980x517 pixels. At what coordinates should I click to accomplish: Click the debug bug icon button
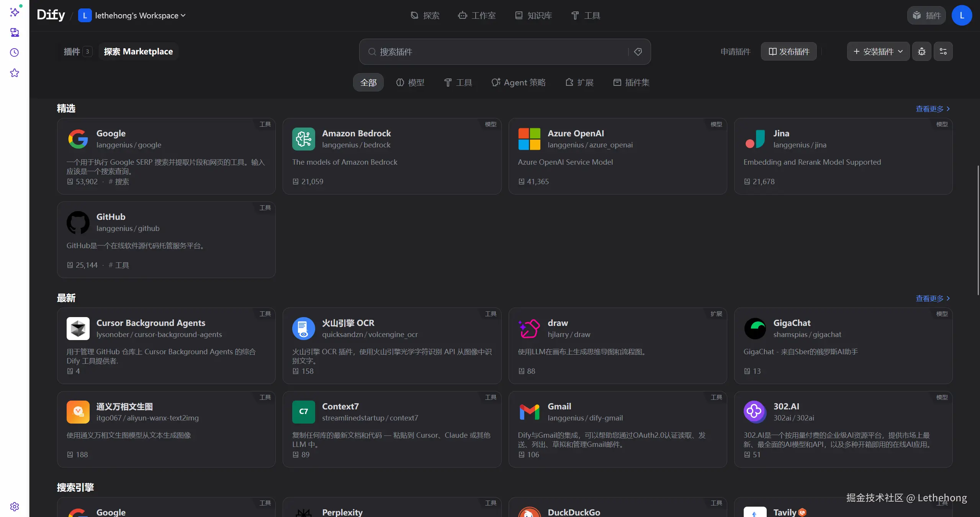coord(921,51)
